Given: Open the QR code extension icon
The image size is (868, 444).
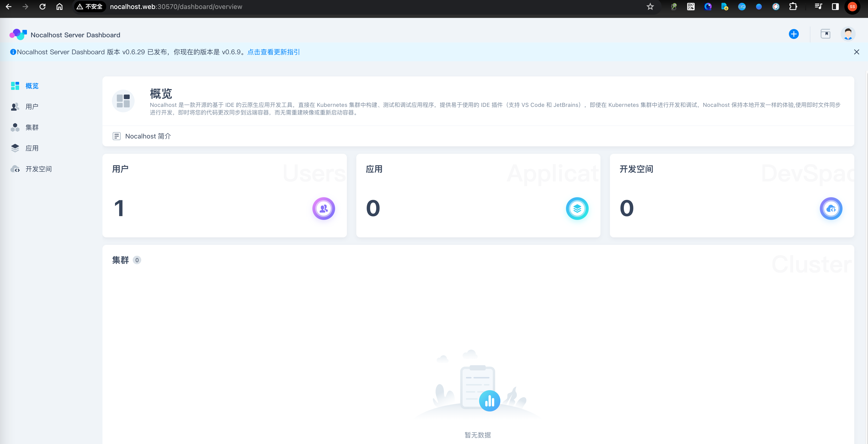Looking at the screenshot, I should point(691,6).
